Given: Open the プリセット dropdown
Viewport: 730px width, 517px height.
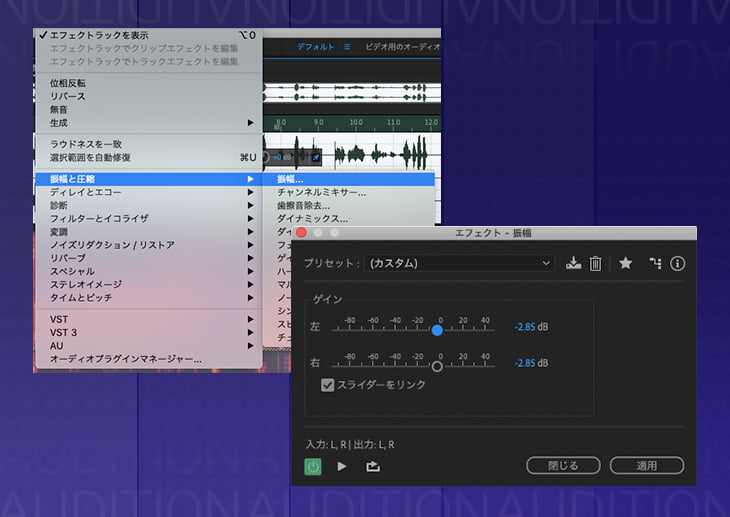Looking at the screenshot, I should pyautogui.click(x=459, y=263).
